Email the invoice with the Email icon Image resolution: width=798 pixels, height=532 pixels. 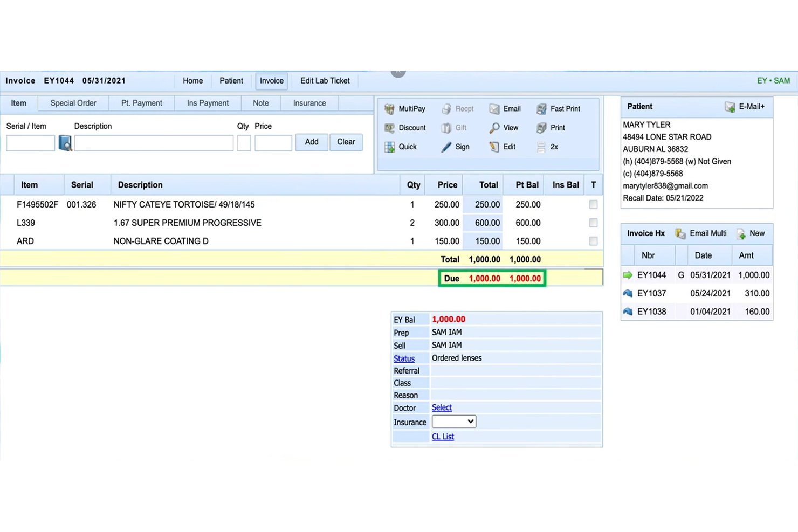coord(494,109)
